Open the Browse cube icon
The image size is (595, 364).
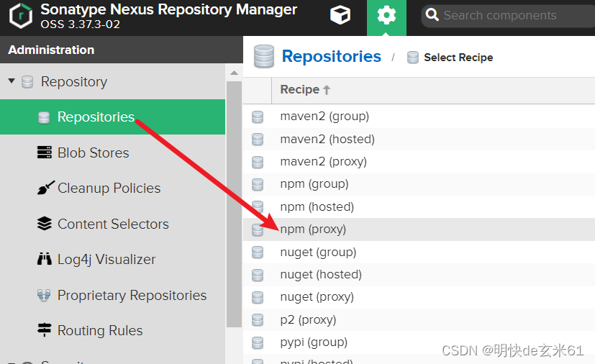(340, 15)
